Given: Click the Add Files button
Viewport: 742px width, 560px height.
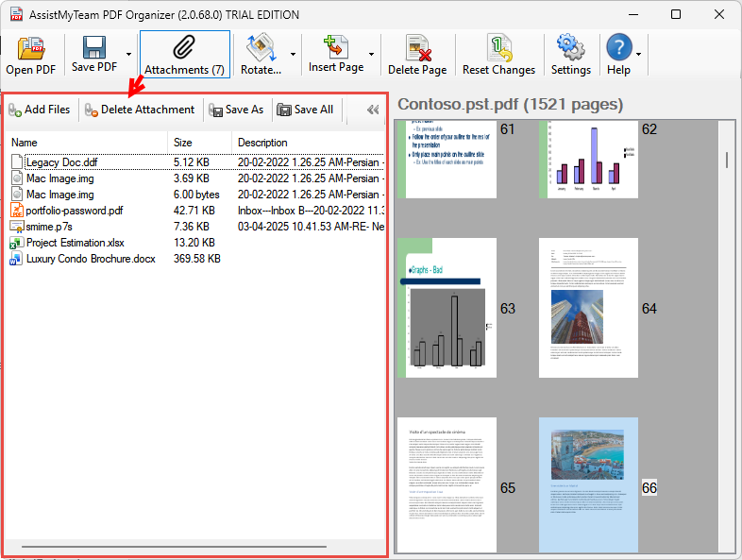Looking at the screenshot, I should (x=40, y=110).
